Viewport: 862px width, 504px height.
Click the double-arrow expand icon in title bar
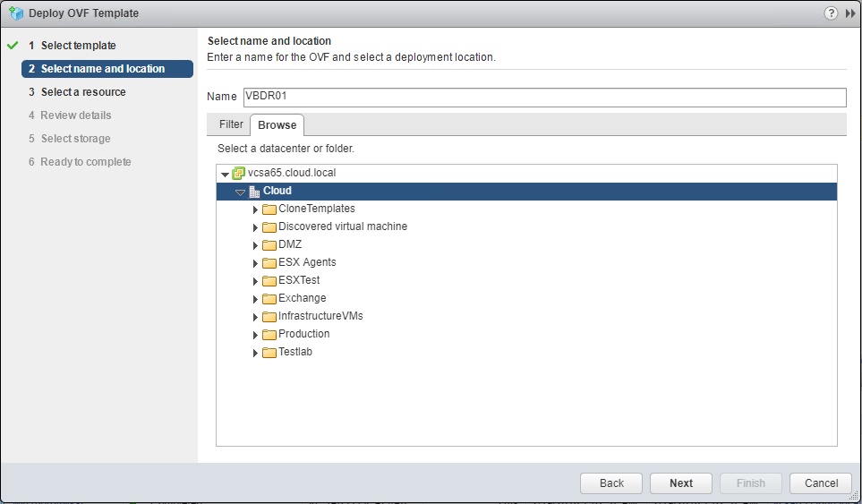(849, 13)
